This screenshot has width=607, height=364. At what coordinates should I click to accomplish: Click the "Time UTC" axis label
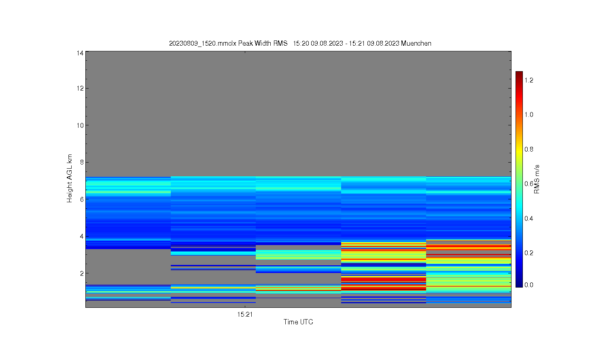298,322
